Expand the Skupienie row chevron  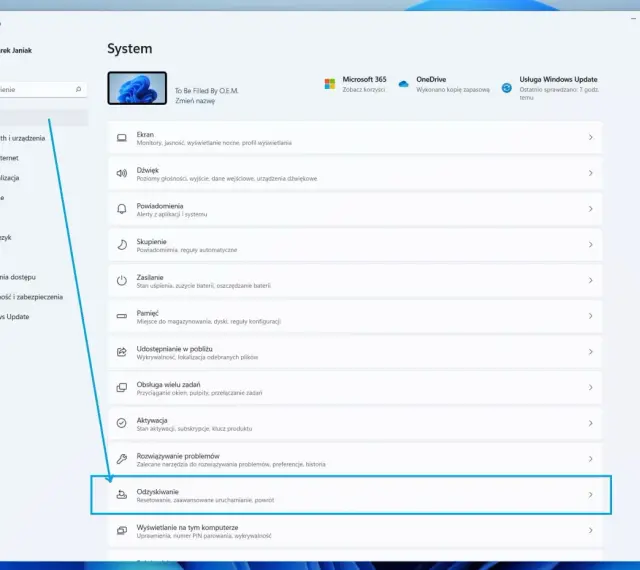click(591, 245)
